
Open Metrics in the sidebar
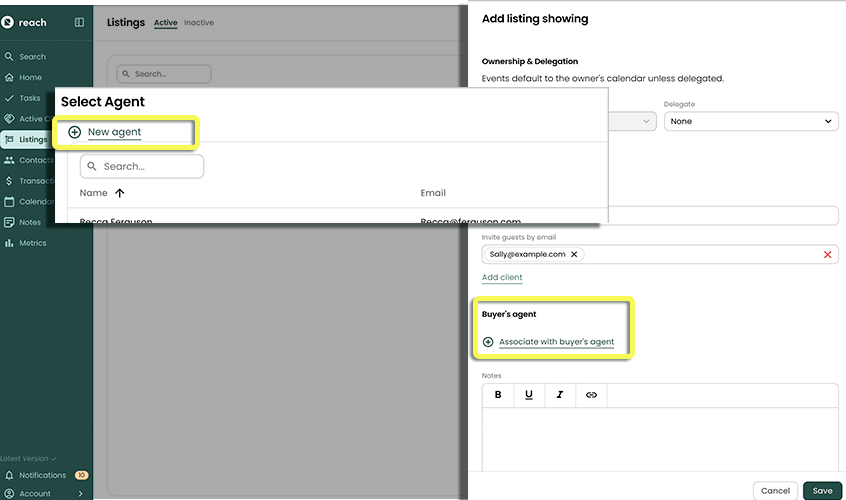pos(32,243)
